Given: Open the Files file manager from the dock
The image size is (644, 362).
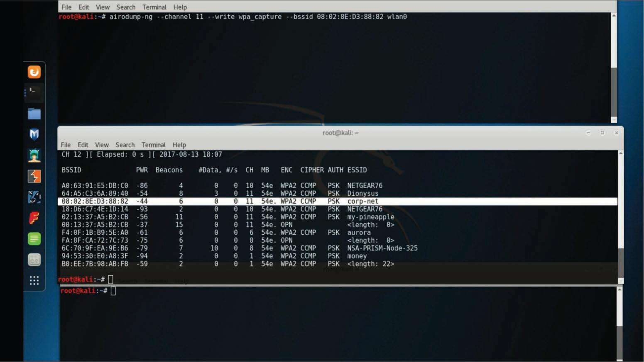Looking at the screenshot, I should click(x=34, y=114).
